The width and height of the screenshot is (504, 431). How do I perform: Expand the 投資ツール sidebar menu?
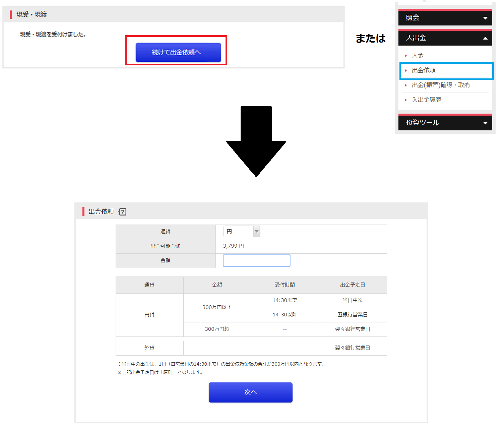(445, 123)
